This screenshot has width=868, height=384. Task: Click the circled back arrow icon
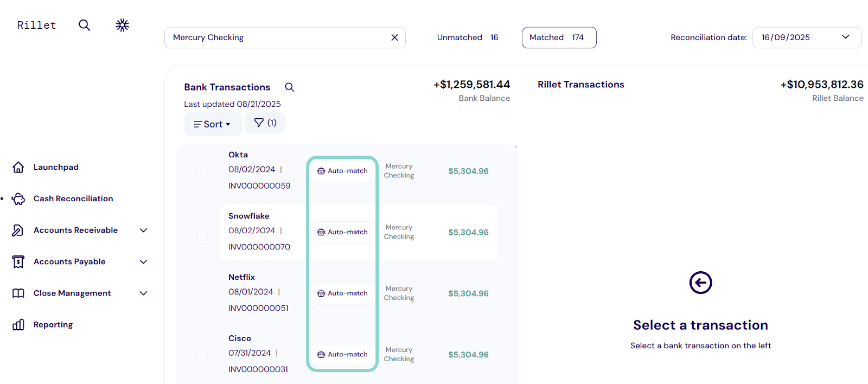pyautogui.click(x=700, y=283)
